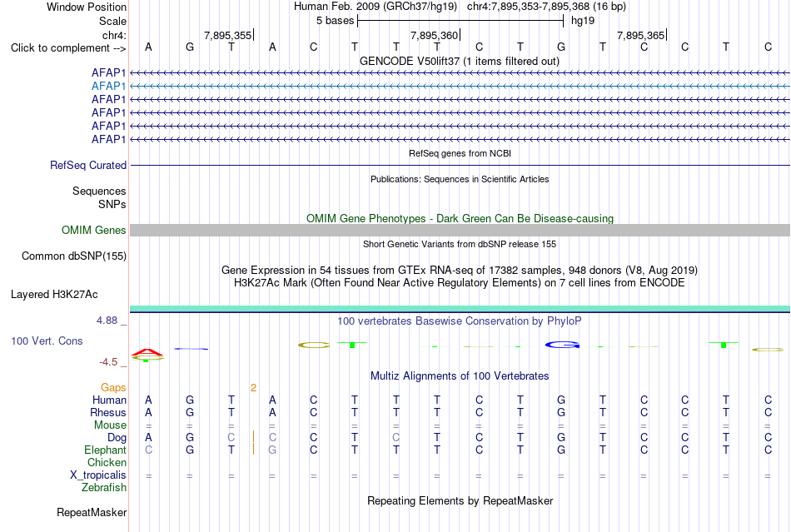
Task: Click the OMIM Genes track label
Action: coord(94,231)
